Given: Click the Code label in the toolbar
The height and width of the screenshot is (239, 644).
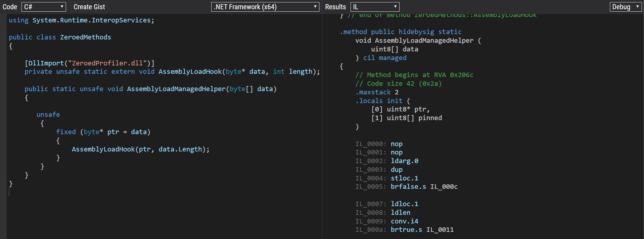Looking at the screenshot, I should (x=10, y=7).
